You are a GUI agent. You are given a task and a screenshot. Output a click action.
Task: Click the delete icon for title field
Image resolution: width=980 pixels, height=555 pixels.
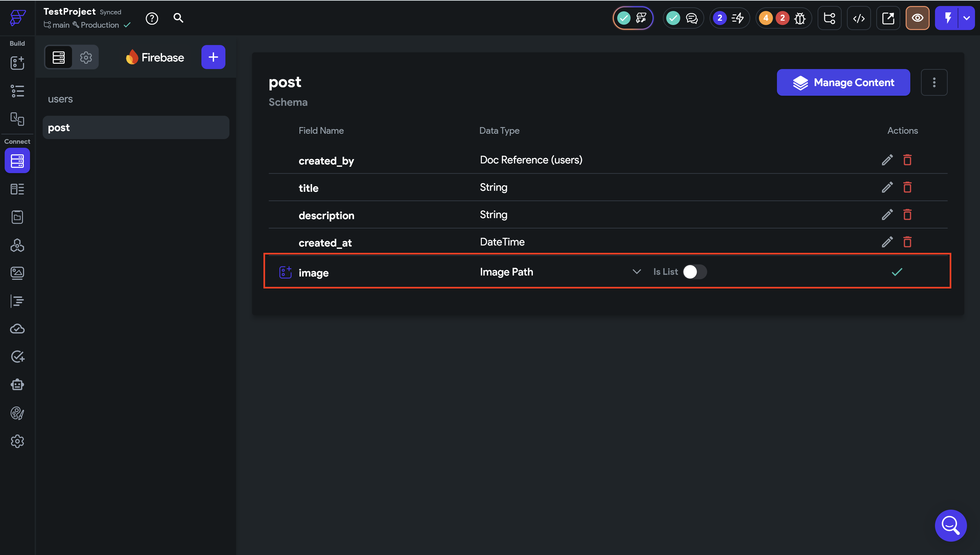click(x=907, y=187)
